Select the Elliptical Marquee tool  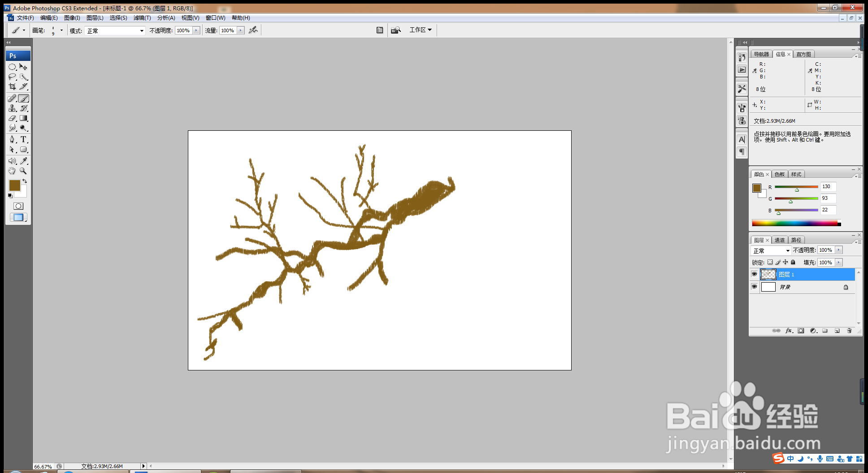click(12, 67)
